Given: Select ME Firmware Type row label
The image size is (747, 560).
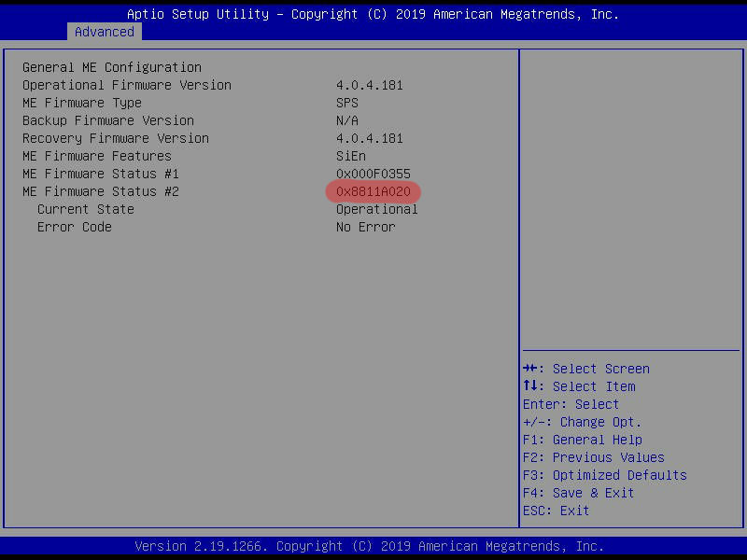Looking at the screenshot, I should (82, 103).
